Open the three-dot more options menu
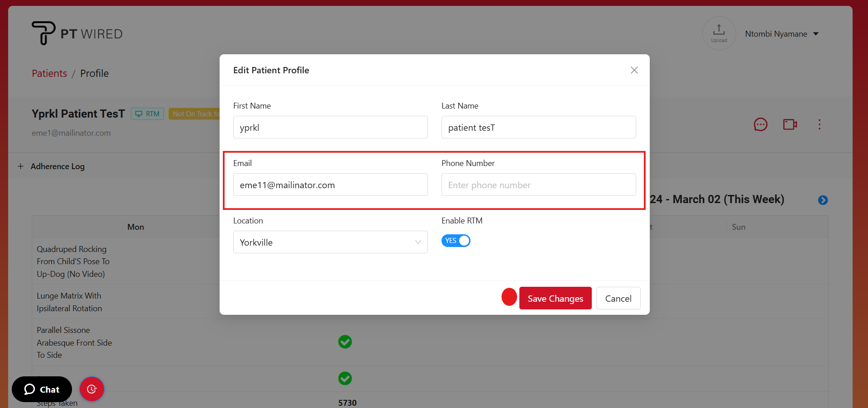Screen dimensions: 868x408 pyautogui.click(x=819, y=124)
